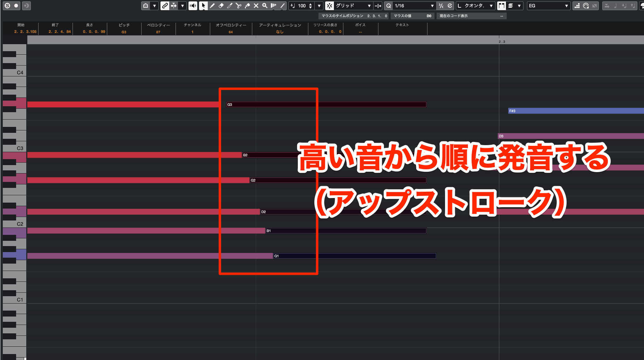Click the マウスの値 D0 display
This screenshot has width=644, height=360.
click(x=412, y=16)
